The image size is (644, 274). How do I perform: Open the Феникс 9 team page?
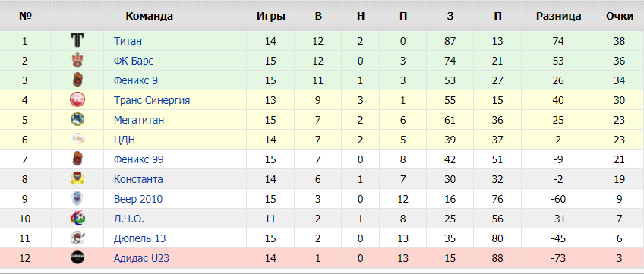point(135,80)
